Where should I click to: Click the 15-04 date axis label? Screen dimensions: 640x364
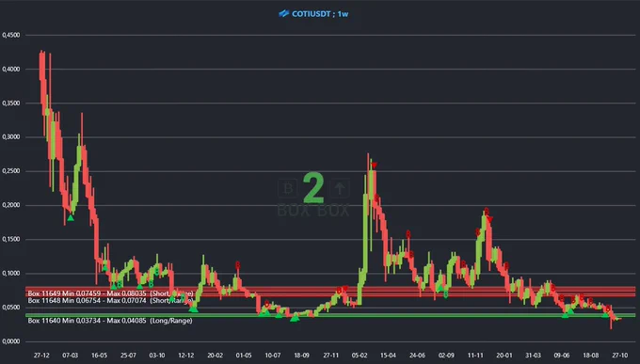coord(388,356)
